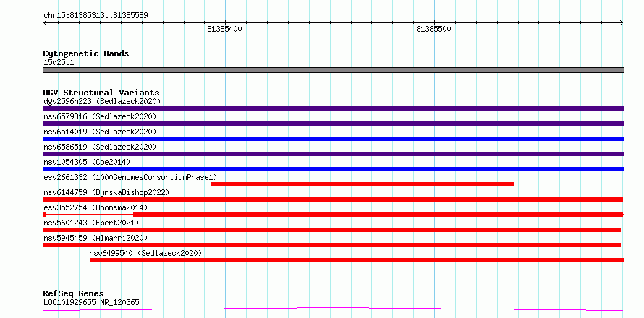The width and height of the screenshot is (644, 318).
Task: Select the gray 15q25.1 cytoband bar
Action: coord(333,70)
